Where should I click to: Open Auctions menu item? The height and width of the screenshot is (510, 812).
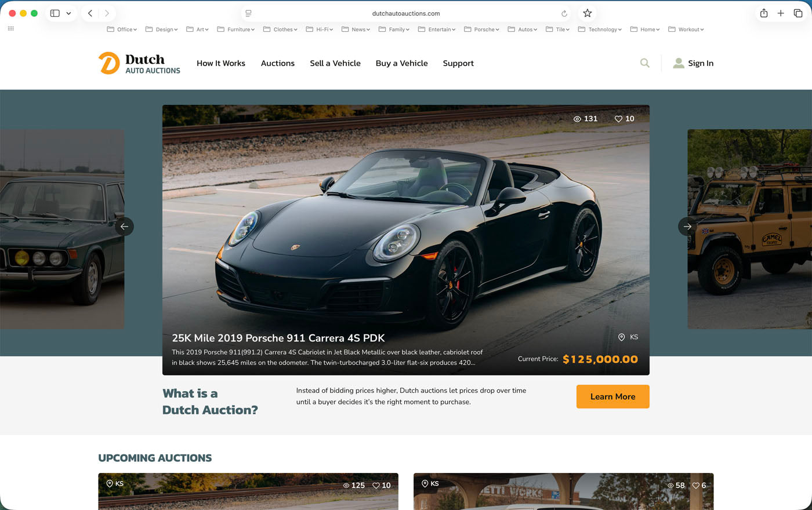[x=278, y=63]
